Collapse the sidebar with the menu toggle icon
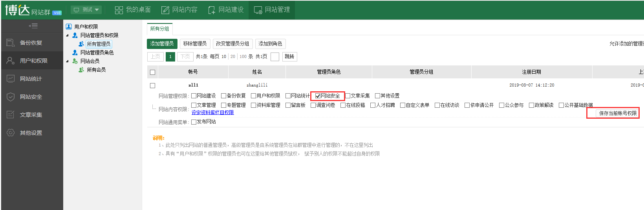This screenshot has height=210, width=644. tap(33, 26)
